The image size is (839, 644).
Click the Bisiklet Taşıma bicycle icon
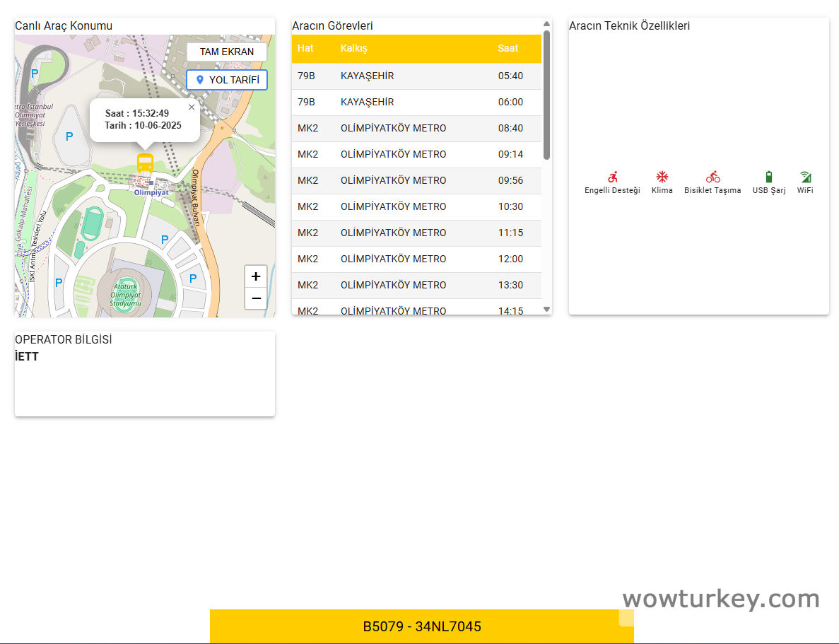pyautogui.click(x=712, y=177)
